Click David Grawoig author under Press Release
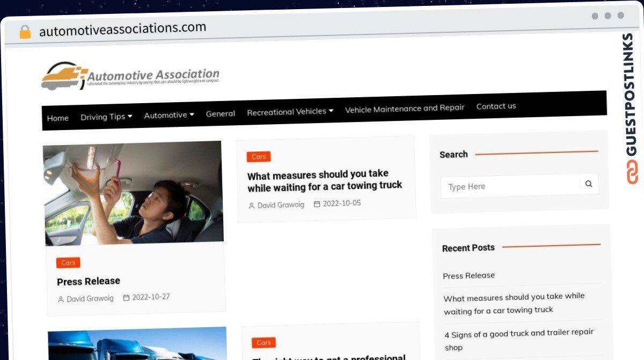The height and width of the screenshot is (360, 644). 90,298
